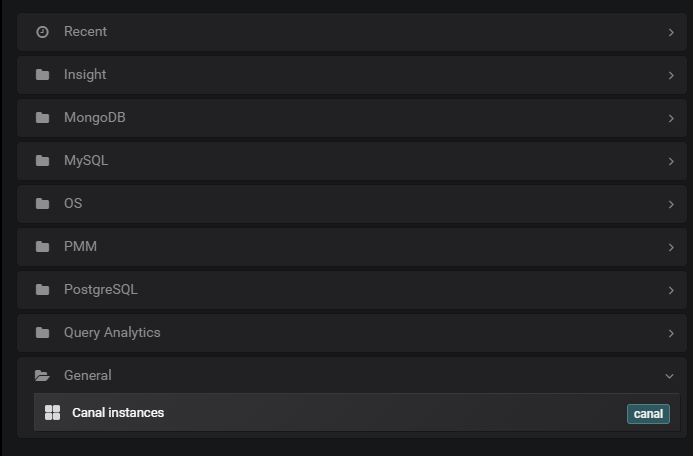Collapse the General folder chevron
Image resolution: width=693 pixels, height=456 pixels.
pos(670,376)
